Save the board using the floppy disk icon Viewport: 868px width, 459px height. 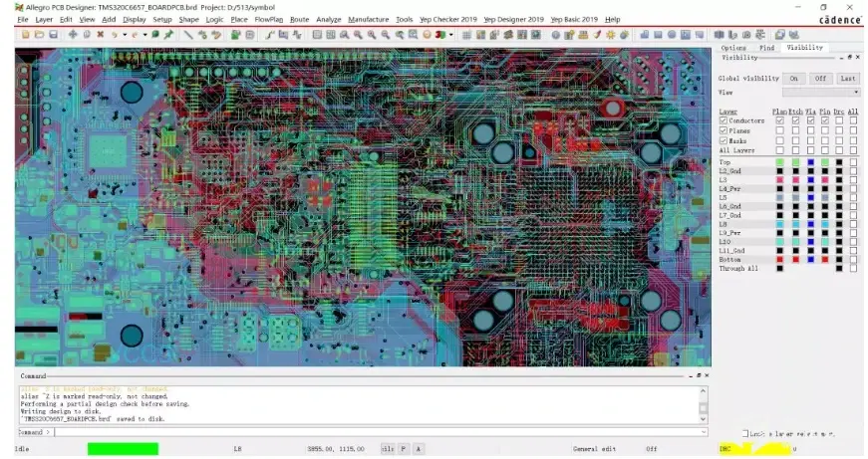53,34
